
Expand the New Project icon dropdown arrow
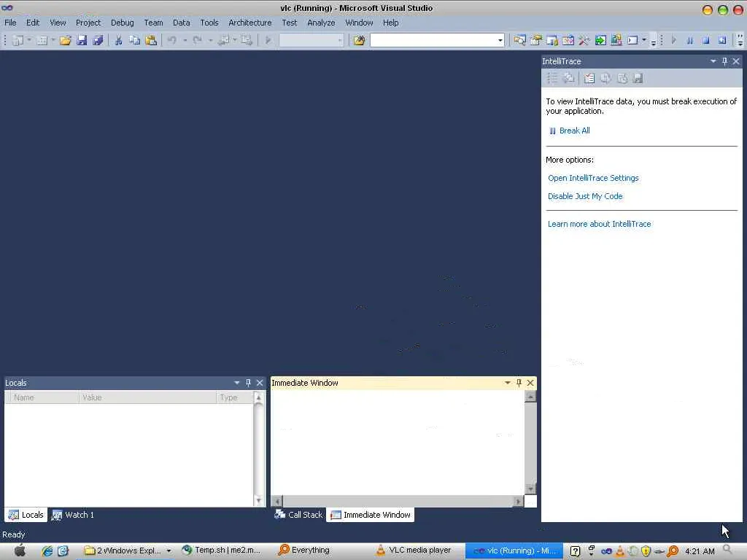coord(28,41)
